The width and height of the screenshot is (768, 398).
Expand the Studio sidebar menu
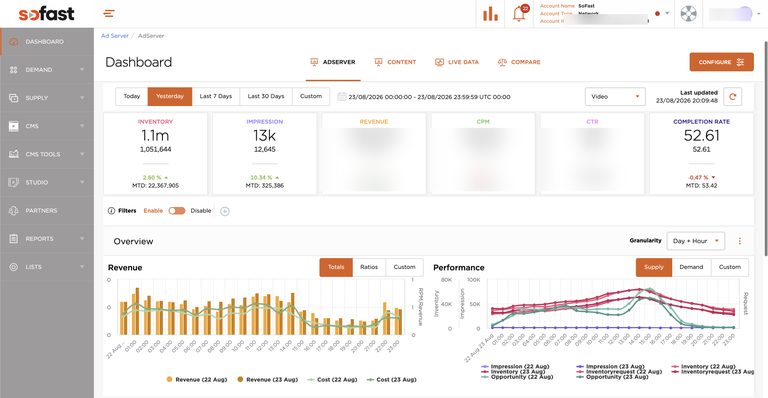[82, 182]
